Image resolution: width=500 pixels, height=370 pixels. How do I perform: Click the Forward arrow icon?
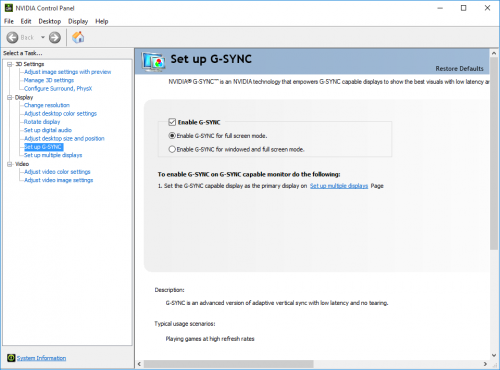click(x=55, y=37)
